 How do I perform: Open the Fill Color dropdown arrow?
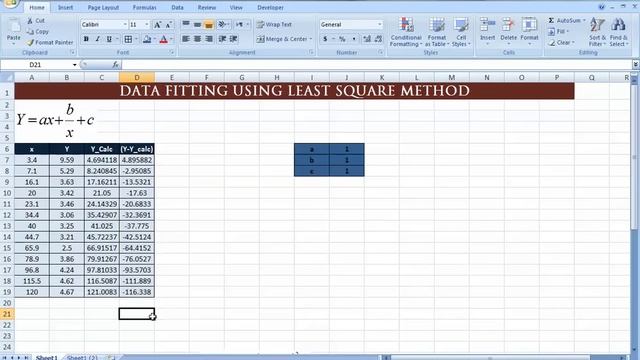(155, 39)
